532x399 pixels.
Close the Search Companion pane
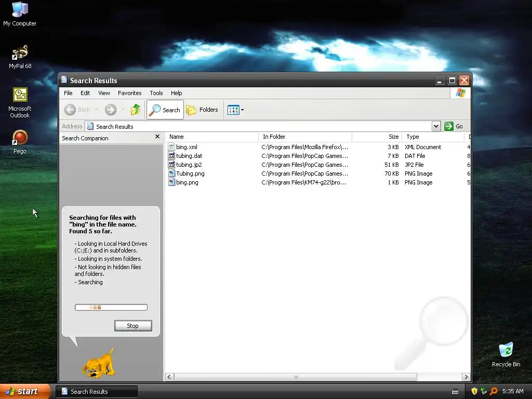[x=157, y=137]
